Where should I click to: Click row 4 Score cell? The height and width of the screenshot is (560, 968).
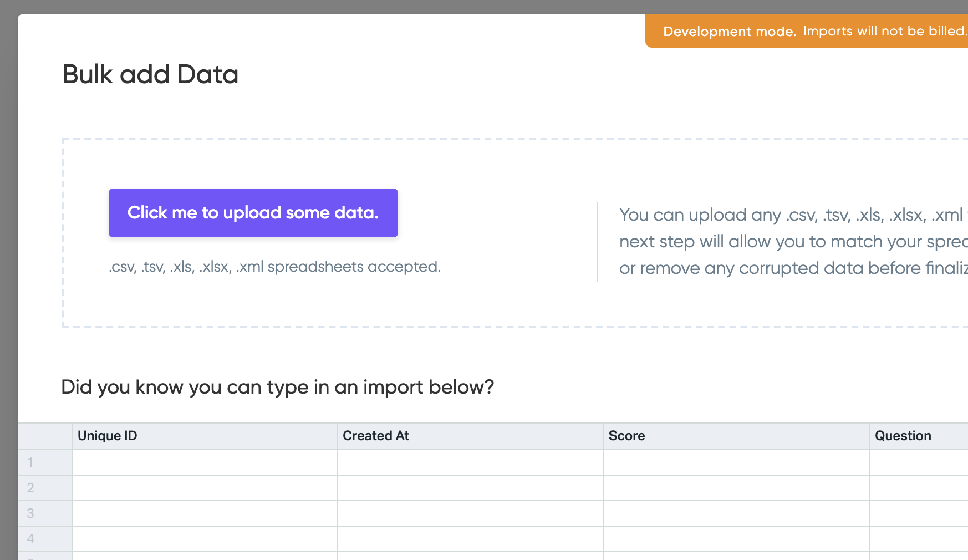coord(737,539)
